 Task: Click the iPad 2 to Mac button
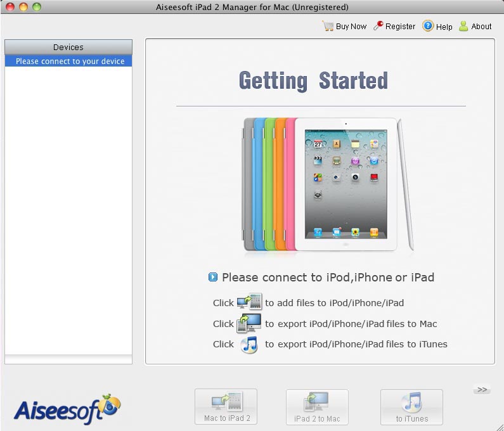[x=317, y=407]
